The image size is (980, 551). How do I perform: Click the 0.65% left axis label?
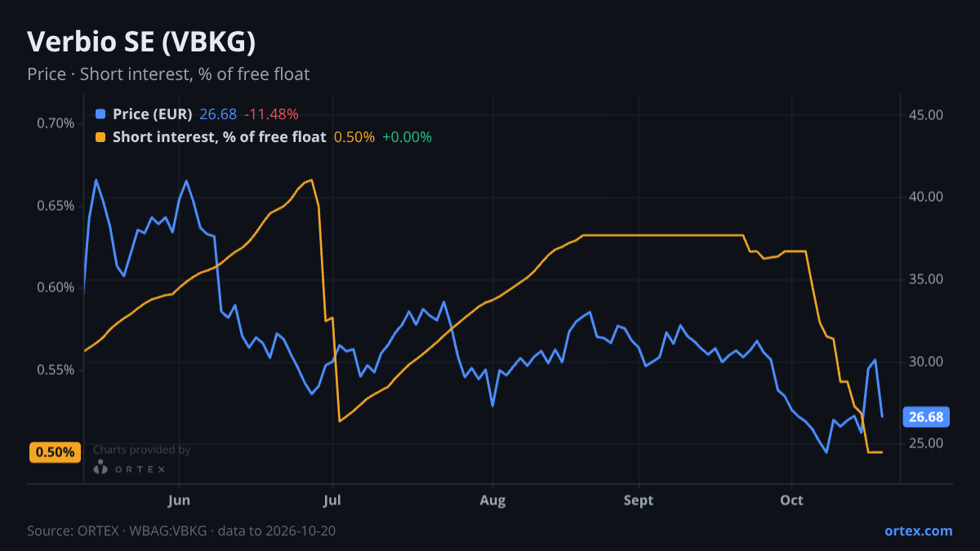coord(56,206)
